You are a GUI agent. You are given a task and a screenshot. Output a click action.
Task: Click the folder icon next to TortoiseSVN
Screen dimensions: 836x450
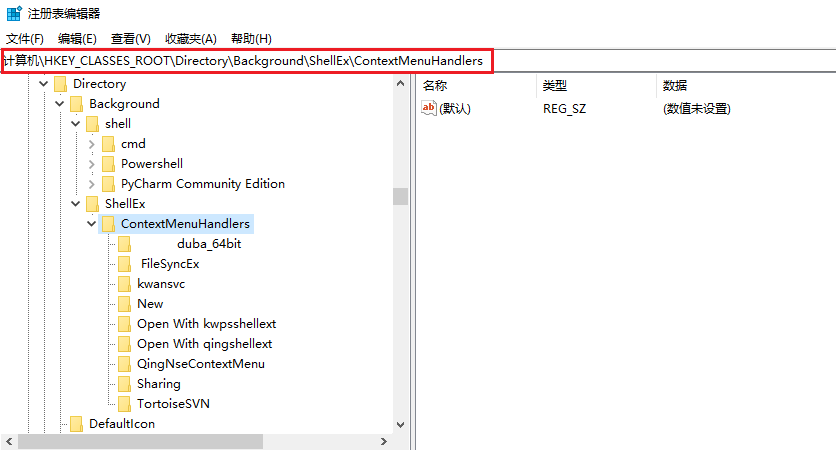coord(124,404)
